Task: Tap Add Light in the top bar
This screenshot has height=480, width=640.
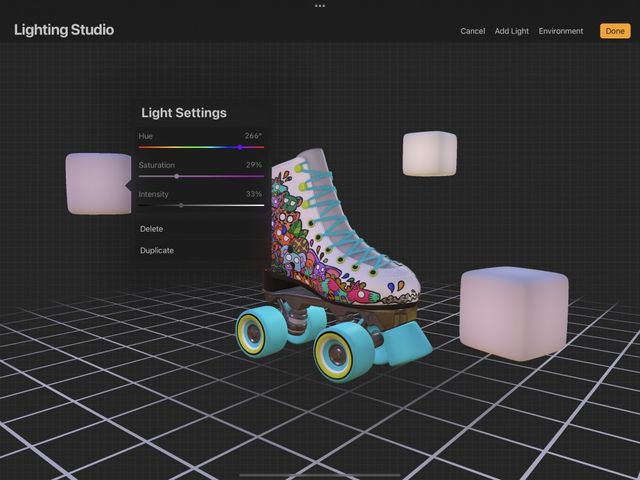Action: [x=511, y=31]
